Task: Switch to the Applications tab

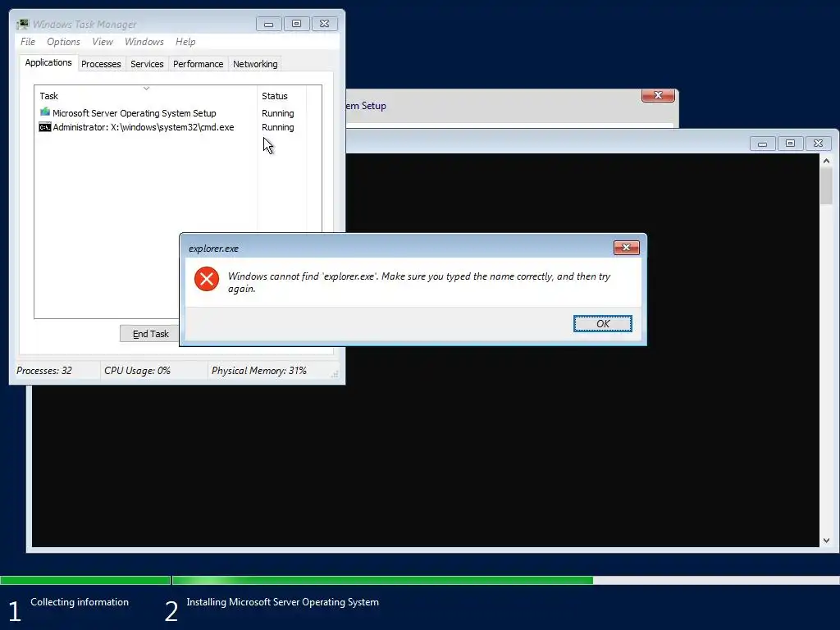Action: pos(48,62)
